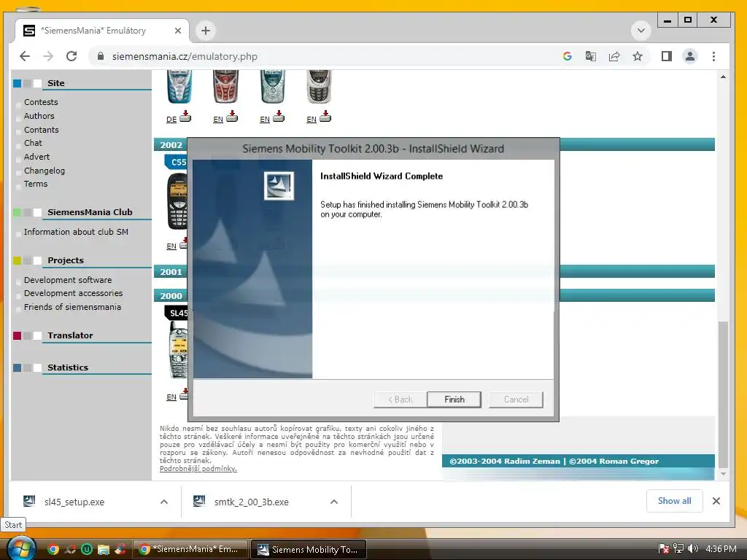Launch Chrome from quick launch

coord(53,549)
